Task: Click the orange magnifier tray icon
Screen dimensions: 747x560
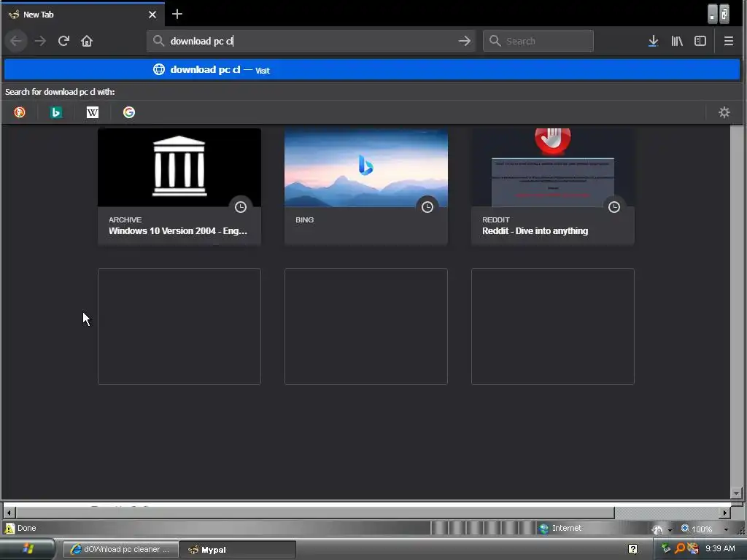Action: pos(680,548)
